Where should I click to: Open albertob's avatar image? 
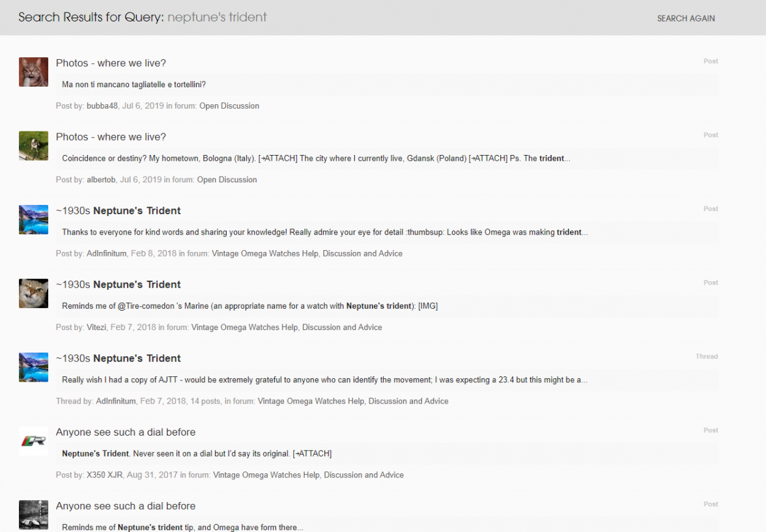(33, 145)
